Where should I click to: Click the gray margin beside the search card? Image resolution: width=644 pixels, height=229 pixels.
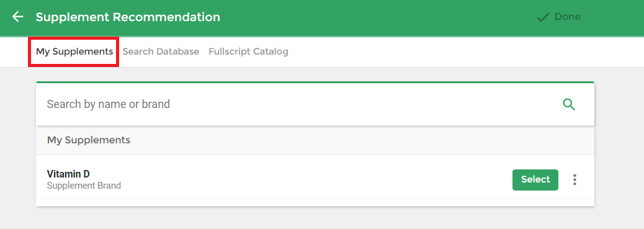tap(619, 144)
